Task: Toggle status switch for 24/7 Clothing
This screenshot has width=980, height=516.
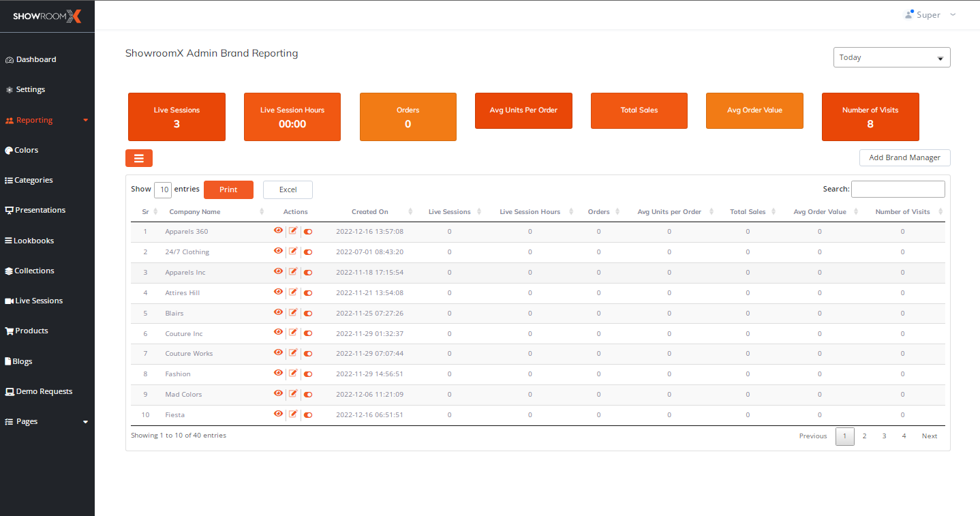Action: (308, 252)
